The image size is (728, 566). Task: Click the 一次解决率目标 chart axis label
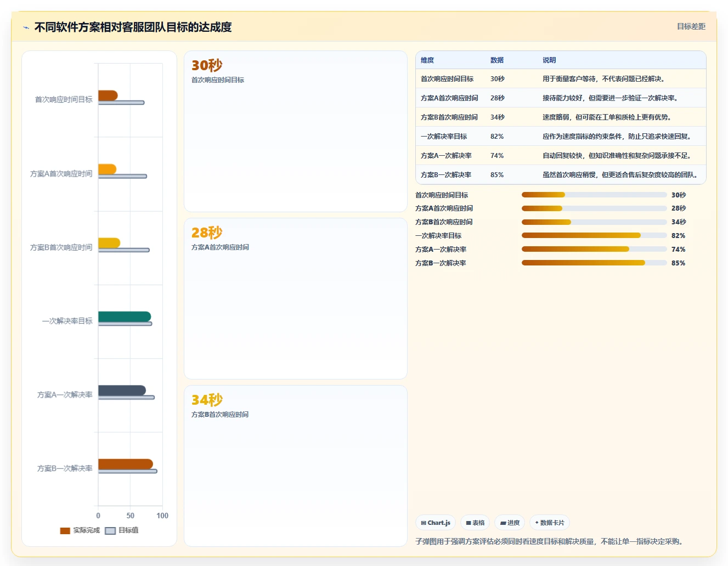pos(67,321)
